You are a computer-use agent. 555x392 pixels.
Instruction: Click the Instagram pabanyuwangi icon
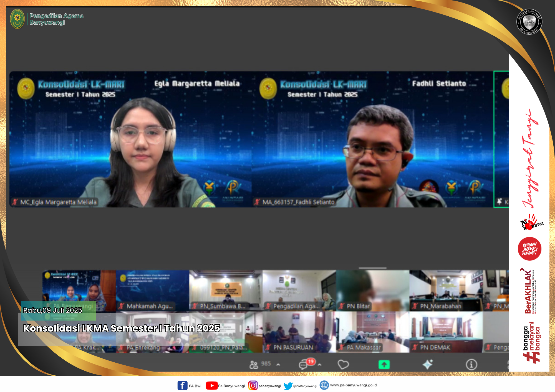pos(253,386)
